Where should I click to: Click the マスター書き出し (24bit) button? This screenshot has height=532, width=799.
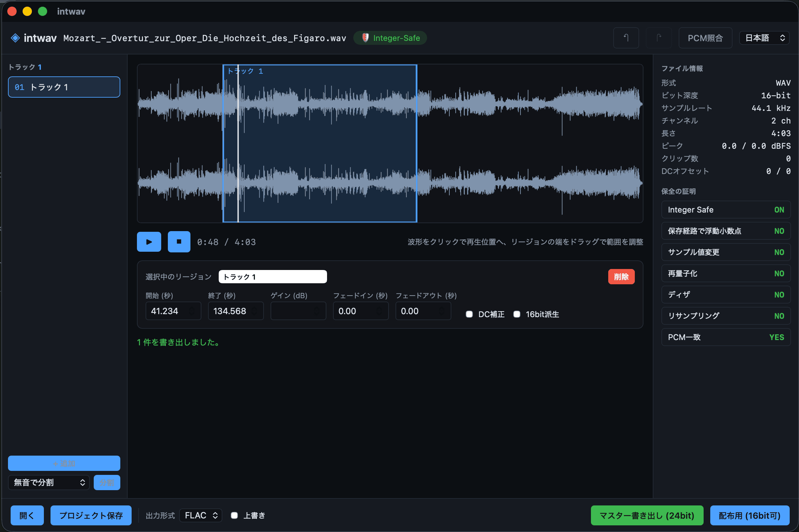(646, 515)
